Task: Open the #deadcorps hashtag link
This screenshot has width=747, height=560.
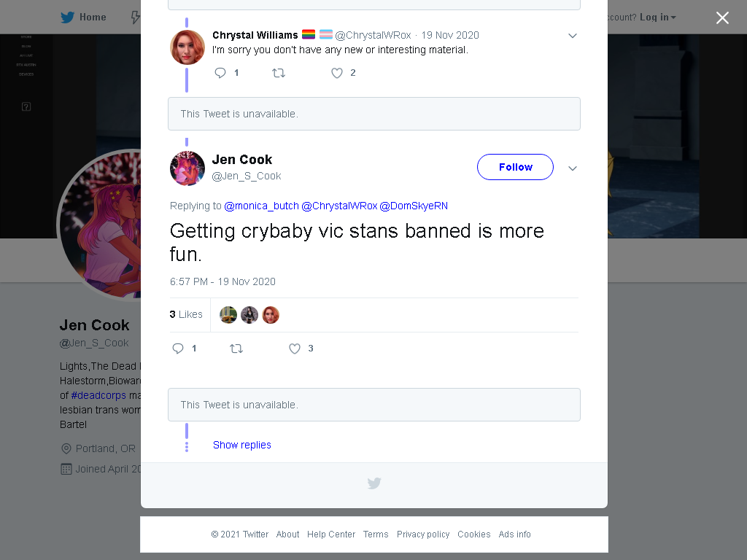Action: click(98, 395)
